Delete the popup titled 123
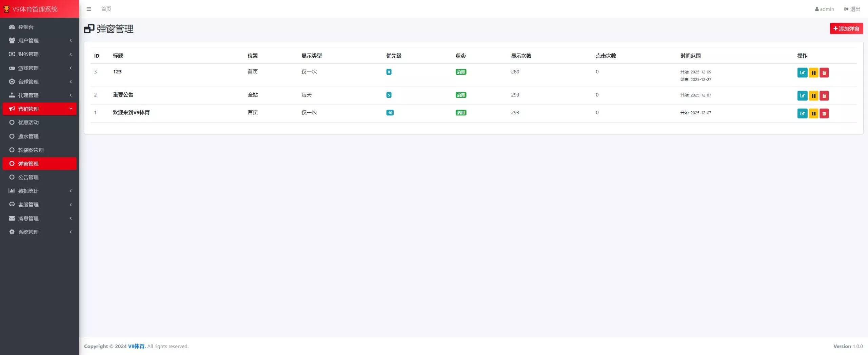 pos(824,73)
